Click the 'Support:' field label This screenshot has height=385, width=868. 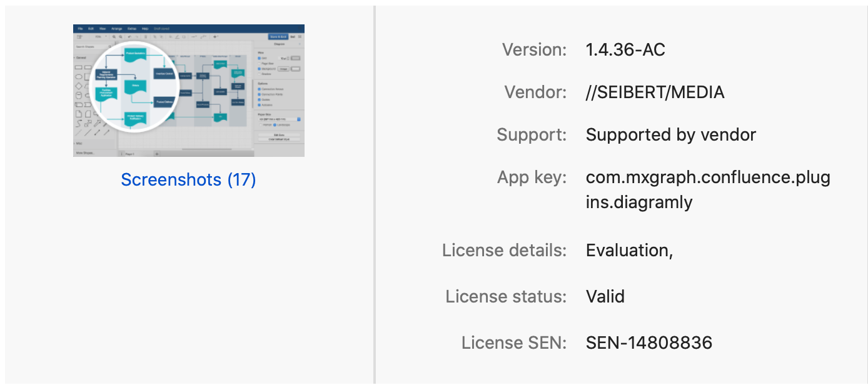(x=532, y=134)
